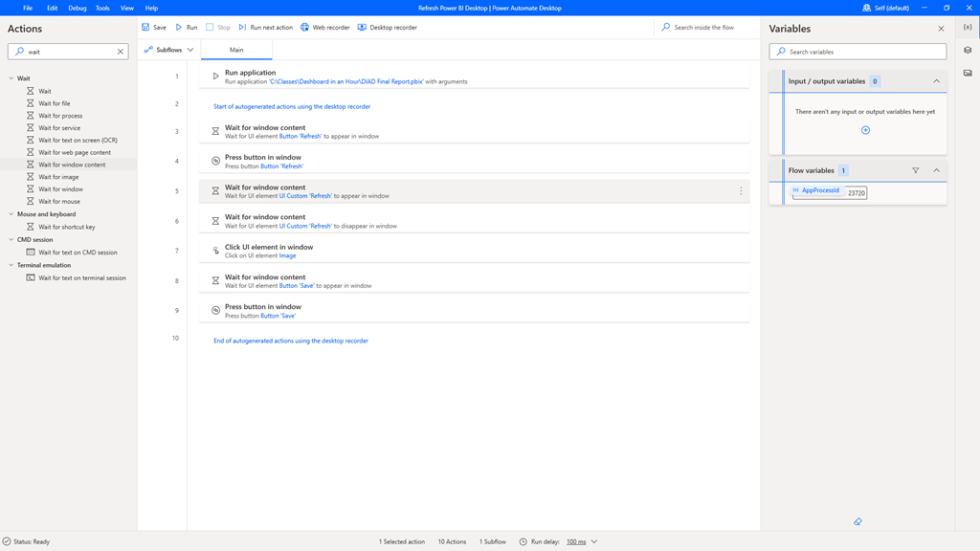Clear the actions search box text

coord(121,52)
